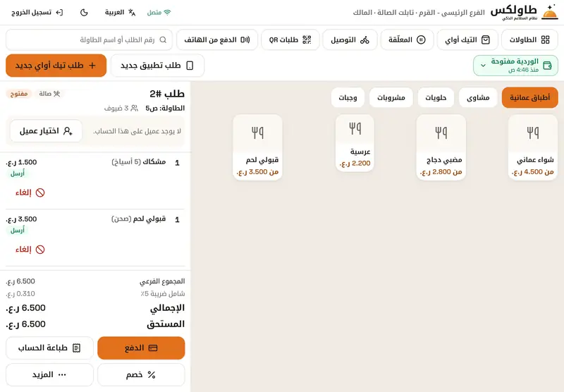Click أرسل badge under قبولي لحم item

[18, 231]
